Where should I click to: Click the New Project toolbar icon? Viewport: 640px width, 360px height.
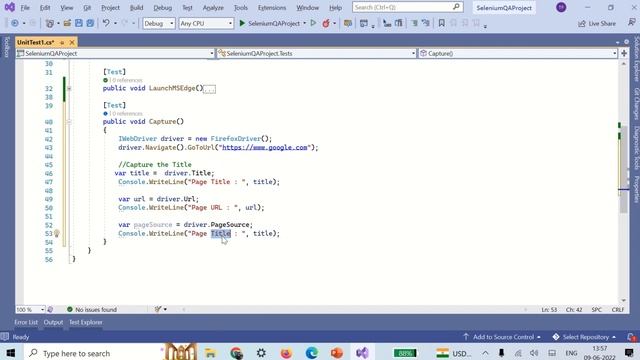[50, 23]
